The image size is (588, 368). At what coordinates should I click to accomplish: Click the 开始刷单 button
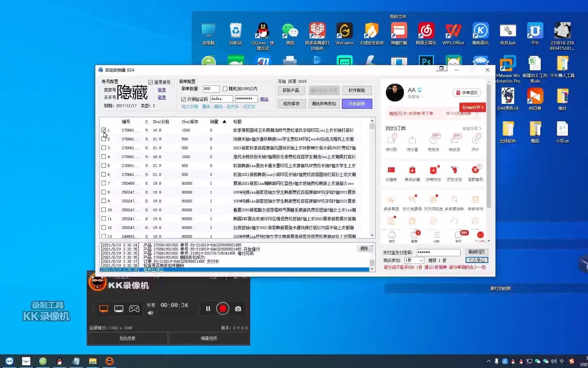pyautogui.click(x=357, y=104)
